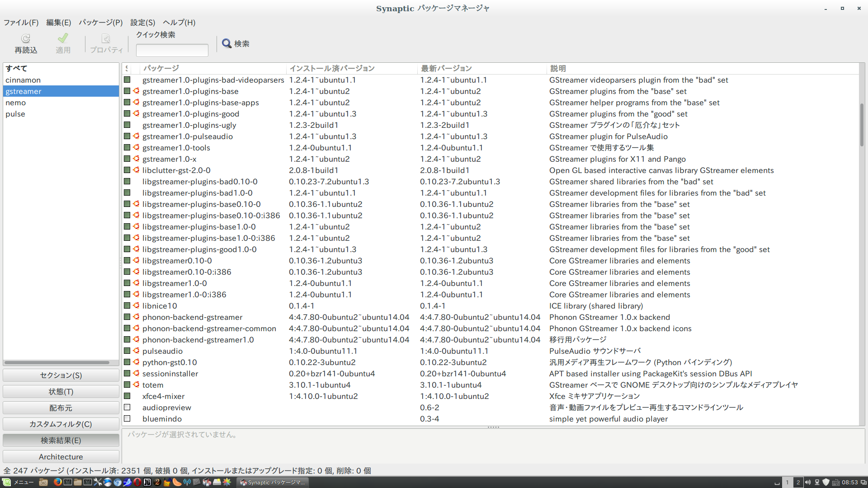Click the Ubuntu supported icon beside gstreamer1.0-plugins-base
Image resolution: width=868 pixels, height=488 pixels.
[136, 91]
